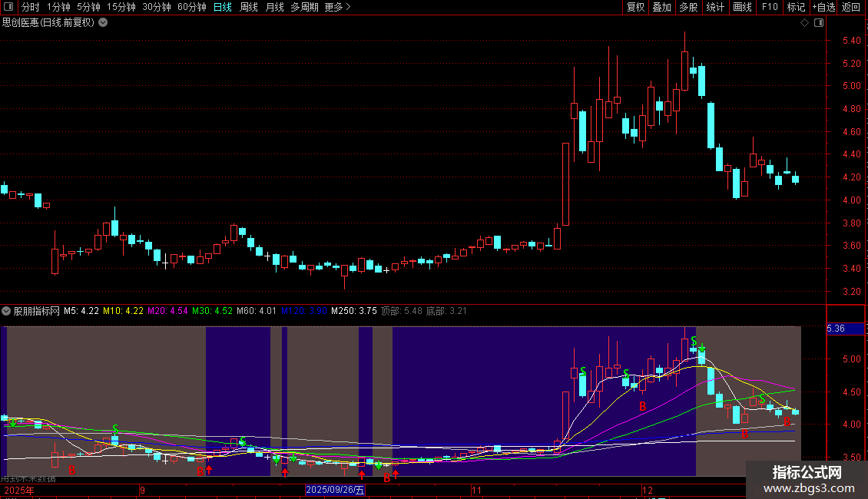Click month 11 on the time axis

[476, 490]
